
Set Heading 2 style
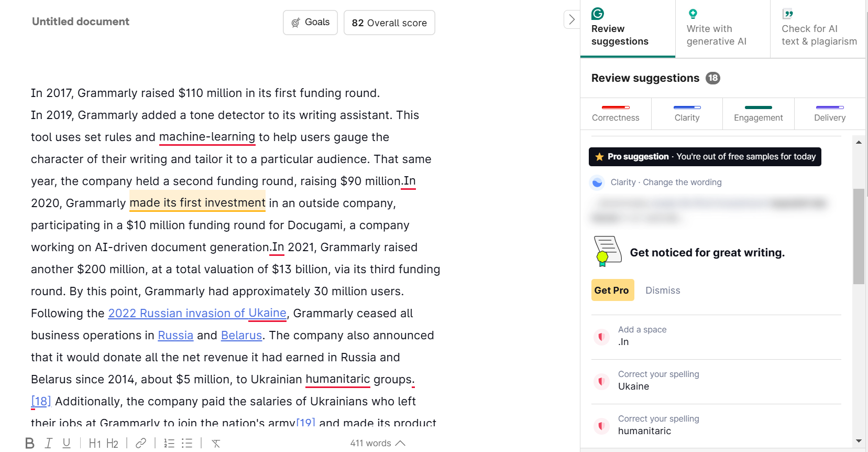click(x=113, y=444)
